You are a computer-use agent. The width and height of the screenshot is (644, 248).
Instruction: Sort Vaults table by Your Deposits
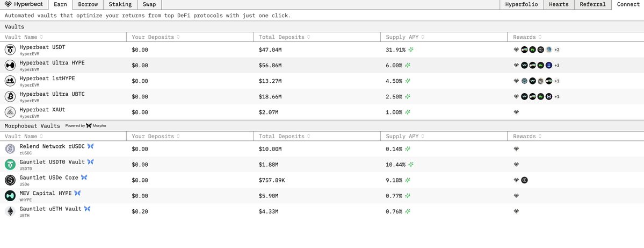[x=156, y=37]
